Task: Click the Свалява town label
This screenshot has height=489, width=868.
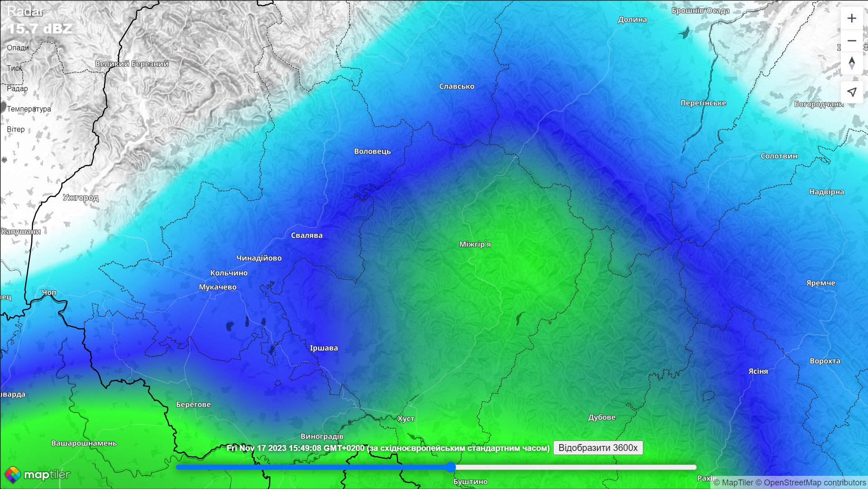Action: click(307, 235)
